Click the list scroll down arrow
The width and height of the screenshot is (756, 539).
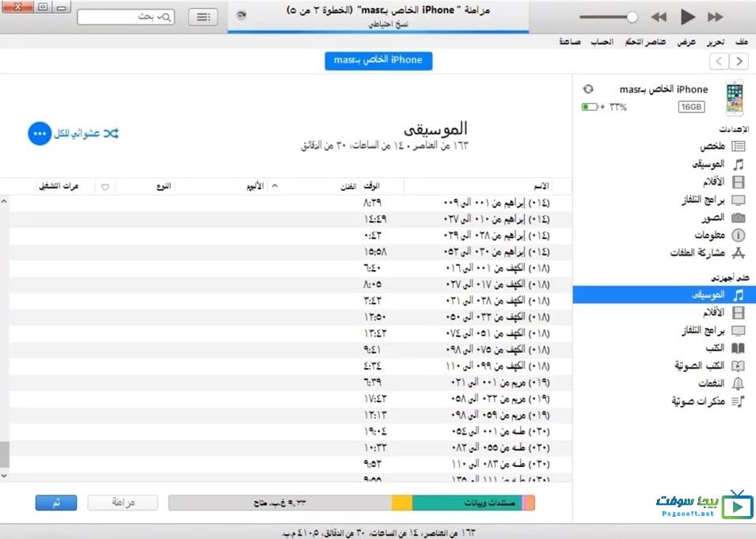tap(4, 476)
